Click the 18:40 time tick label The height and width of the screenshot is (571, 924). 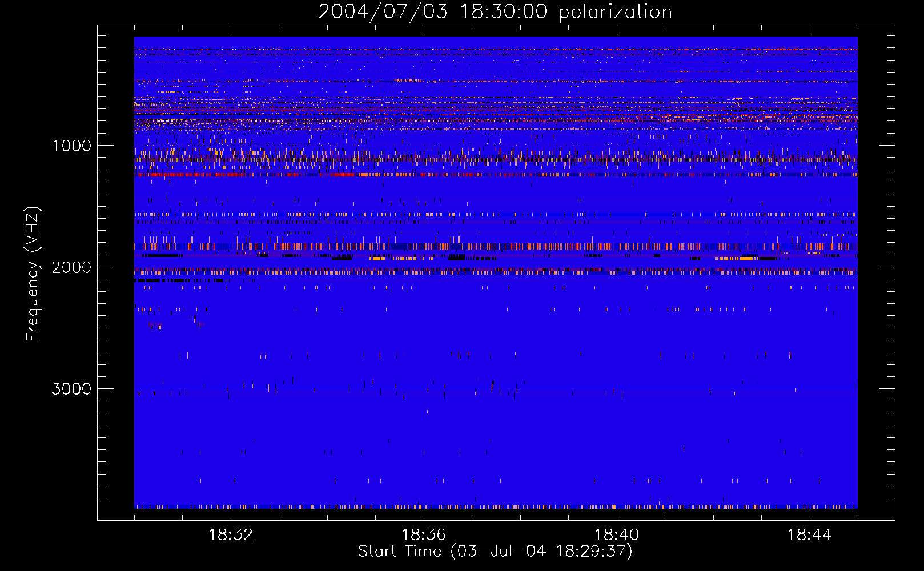pos(617,535)
